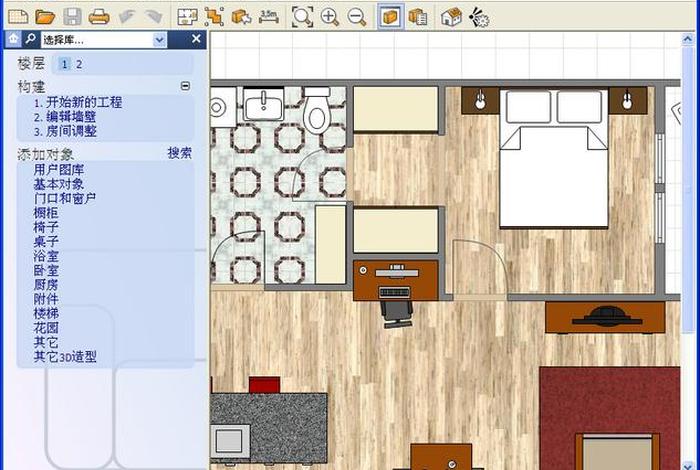The height and width of the screenshot is (470, 700).
Task: Select the lower cream wardrobe cabinet
Action: (x=396, y=231)
